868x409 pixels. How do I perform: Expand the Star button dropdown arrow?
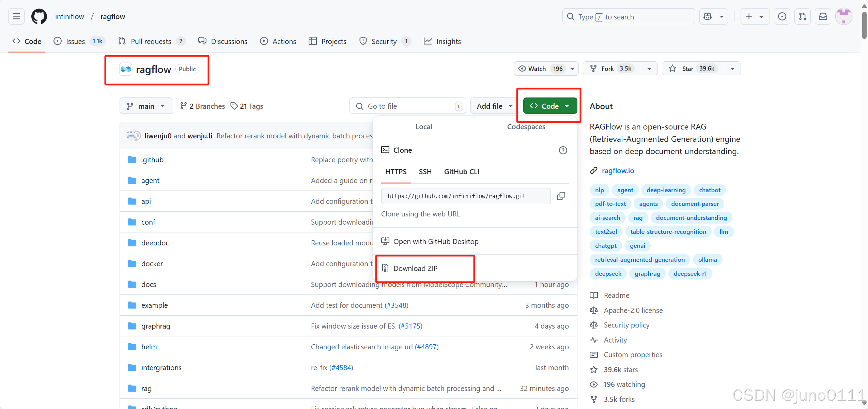[732, 68]
